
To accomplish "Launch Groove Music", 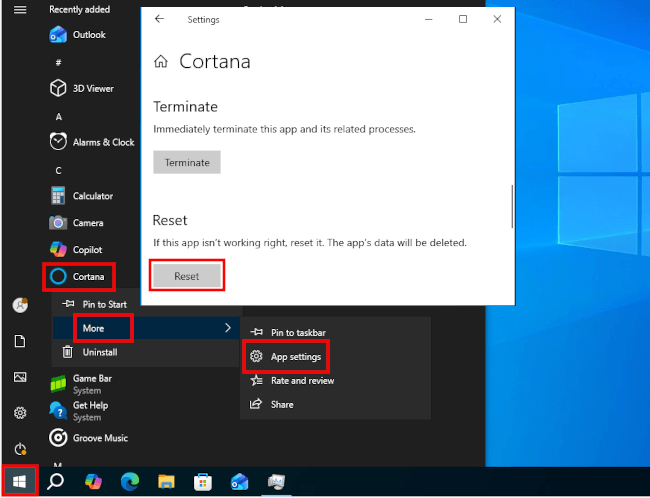I will (88, 438).
